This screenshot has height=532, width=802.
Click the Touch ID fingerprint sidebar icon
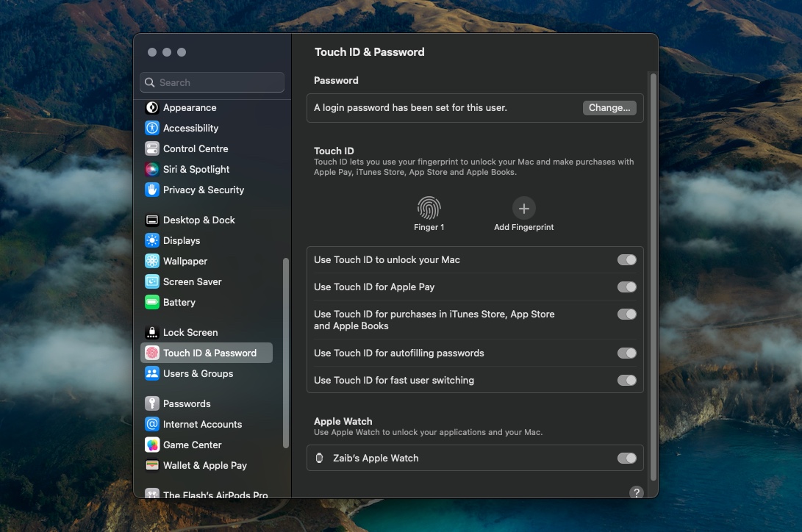[x=152, y=353]
